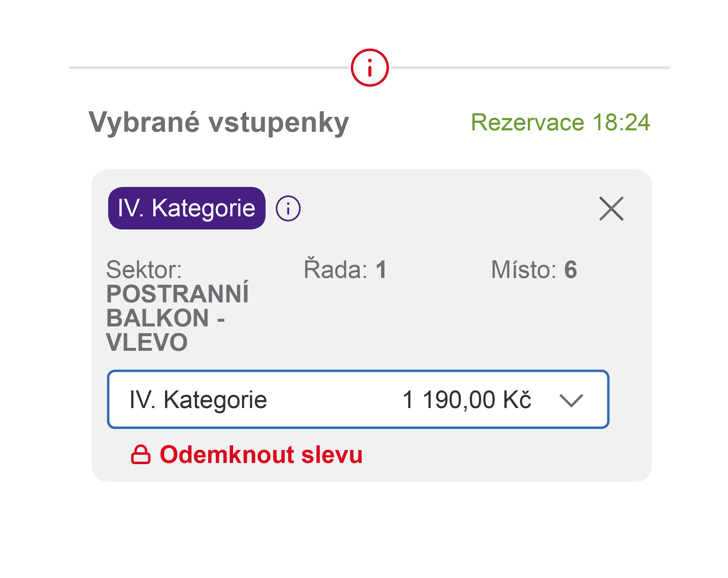Screen dimensions: 728x578
Task: Click the word VLEVO in the sector name
Action: pyautogui.click(x=146, y=342)
